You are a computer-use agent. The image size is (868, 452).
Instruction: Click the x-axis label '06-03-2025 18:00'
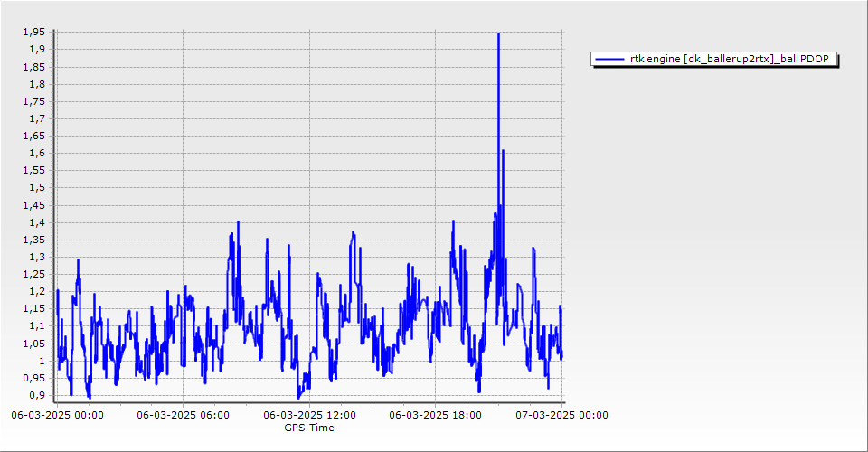(435, 415)
